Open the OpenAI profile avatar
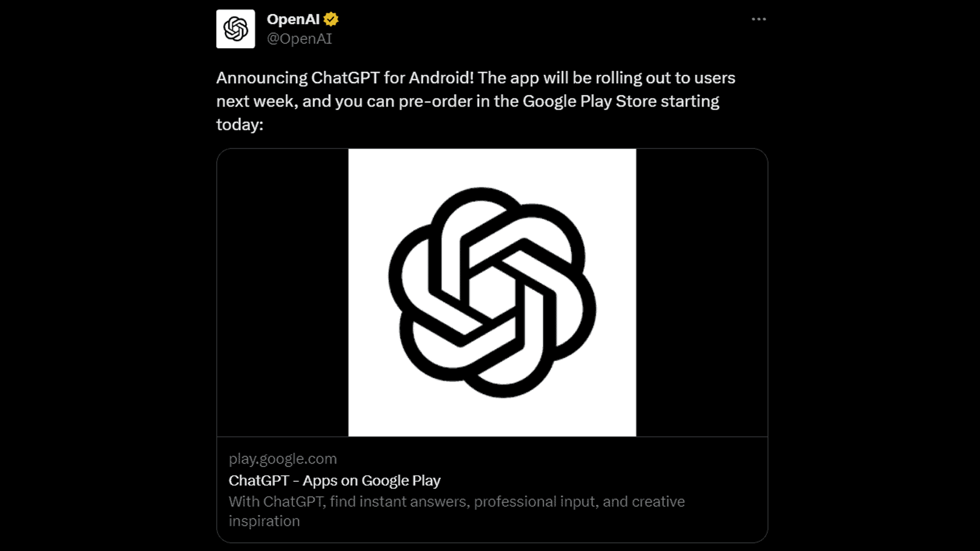Image resolution: width=980 pixels, height=551 pixels. pyautogui.click(x=236, y=29)
